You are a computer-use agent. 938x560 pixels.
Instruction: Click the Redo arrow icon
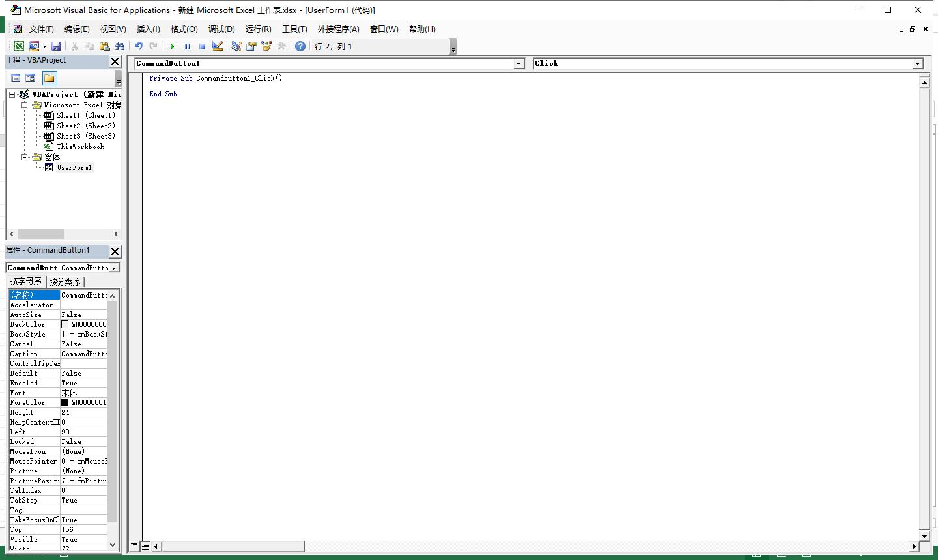click(x=153, y=46)
